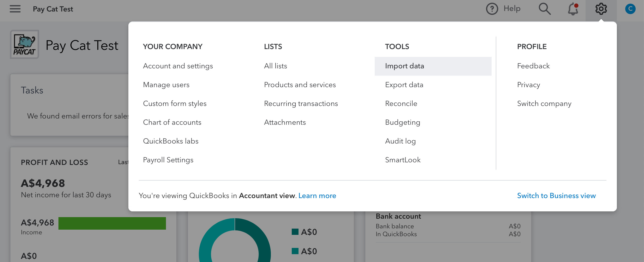Open Account and settings

tap(178, 66)
